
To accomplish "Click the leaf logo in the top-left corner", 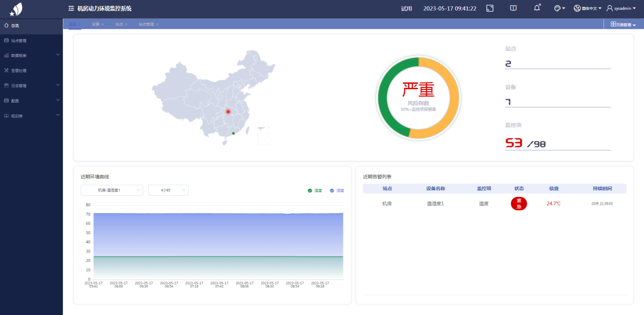I will pos(16,9).
